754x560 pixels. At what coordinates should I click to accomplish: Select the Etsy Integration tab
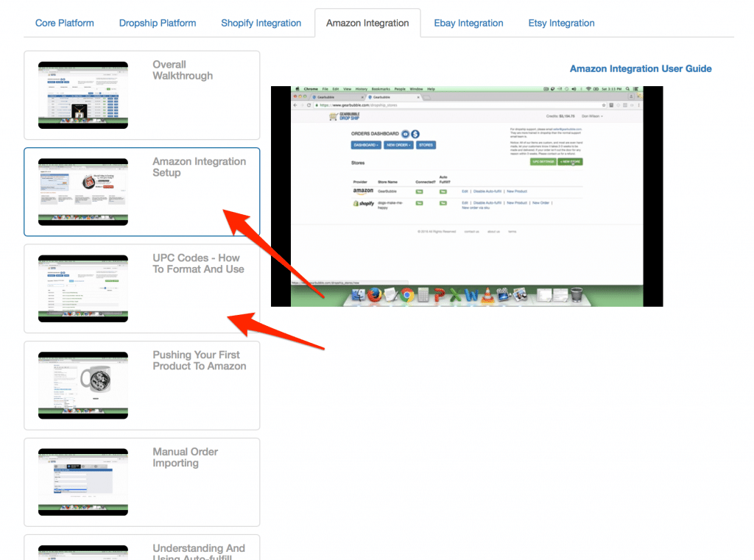561,23
